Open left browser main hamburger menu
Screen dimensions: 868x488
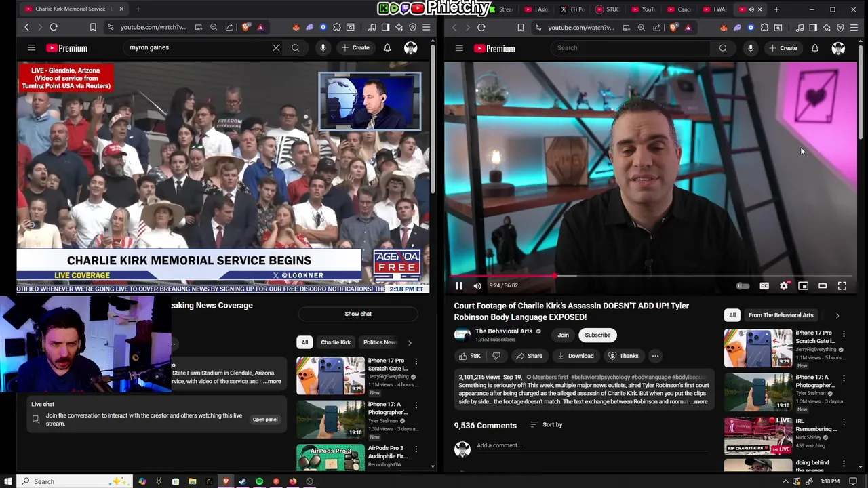[x=426, y=27]
